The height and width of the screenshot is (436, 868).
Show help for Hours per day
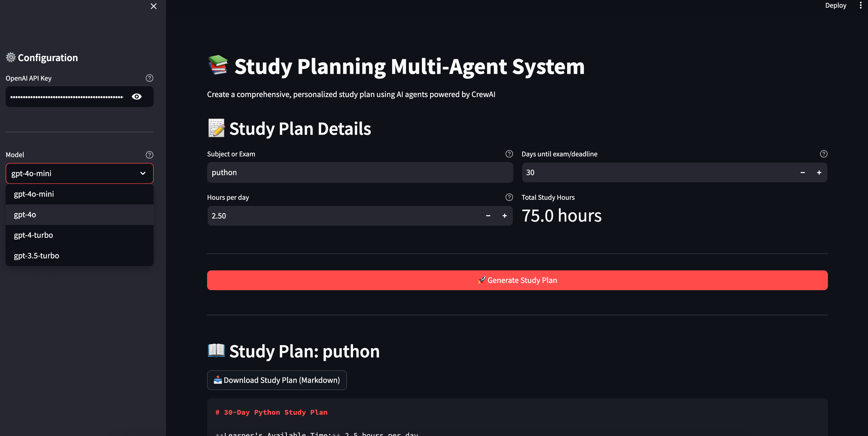(509, 197)
